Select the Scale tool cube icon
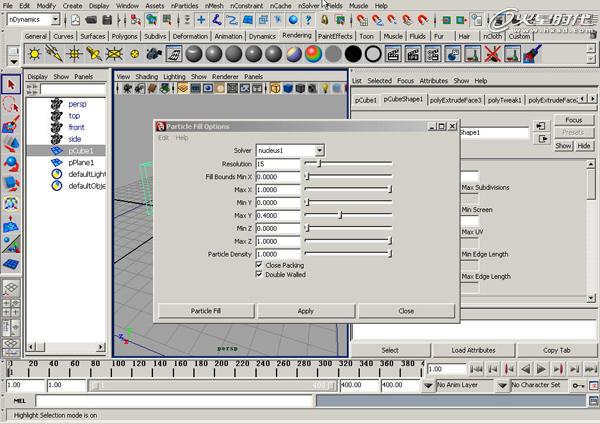 (x=11, y=183)
